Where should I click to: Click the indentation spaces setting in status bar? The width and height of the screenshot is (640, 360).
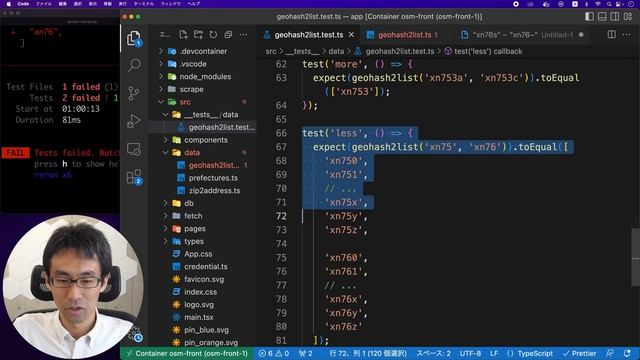[x=433, y=353]
